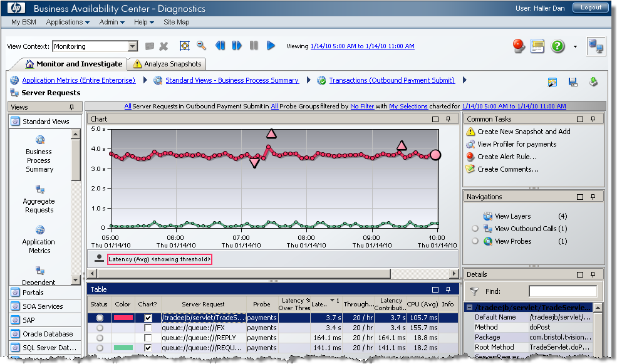Expand the Portals views group
Image resolution: width=617 pixels, height=364 pixels.
click(45, 293)
